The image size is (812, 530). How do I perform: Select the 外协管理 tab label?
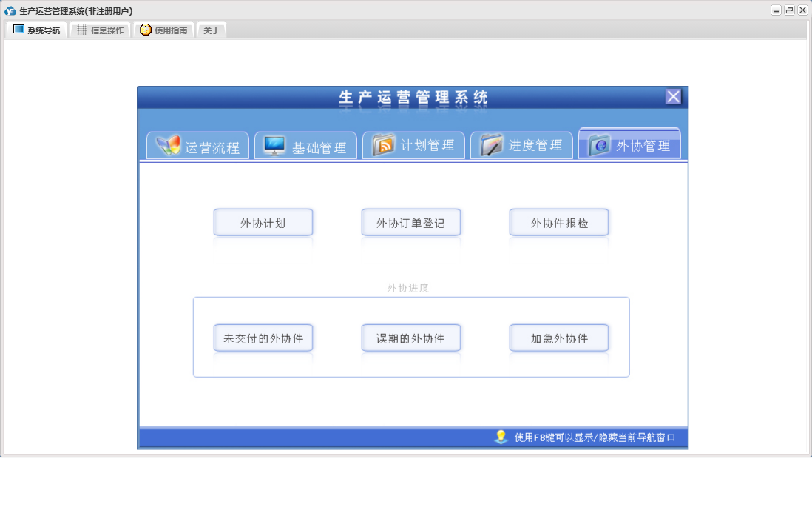click(643, 146)
